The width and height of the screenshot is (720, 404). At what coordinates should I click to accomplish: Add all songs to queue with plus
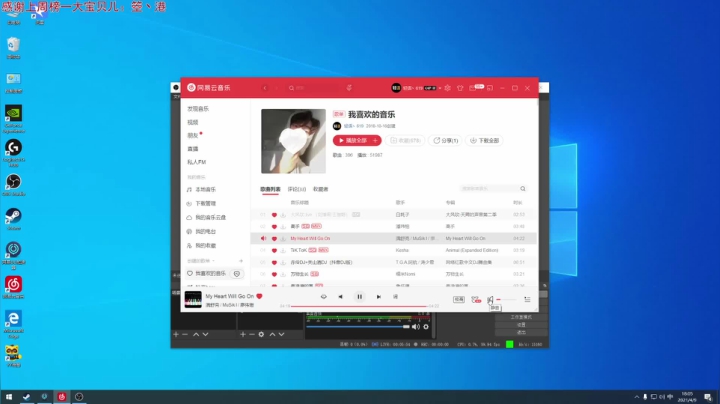pyautogui.click(x=375, y=140)
